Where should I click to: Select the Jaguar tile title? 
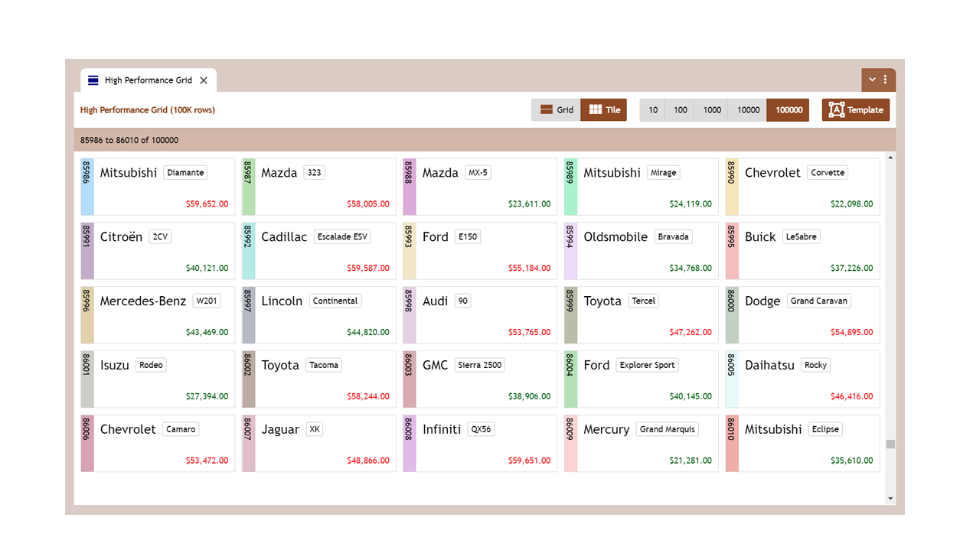280,430
